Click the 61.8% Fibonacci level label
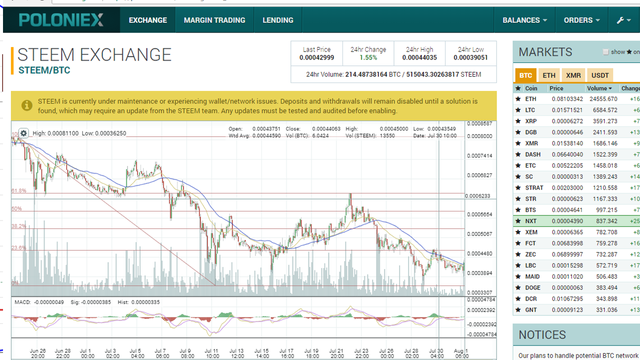640x360 pixels. point(19,191)
